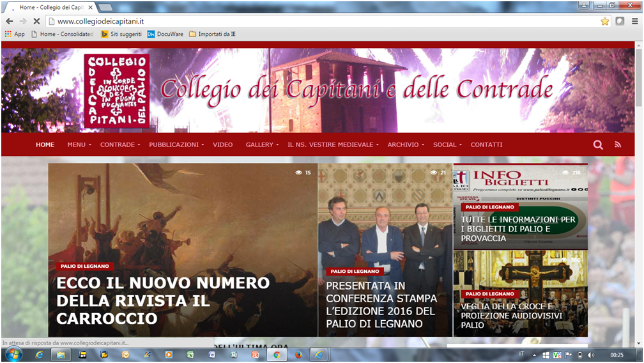This screenshot has width=644, height=363.
Task: Click the page vertical scrollbar thumb
Action: [x=639, y=78]
